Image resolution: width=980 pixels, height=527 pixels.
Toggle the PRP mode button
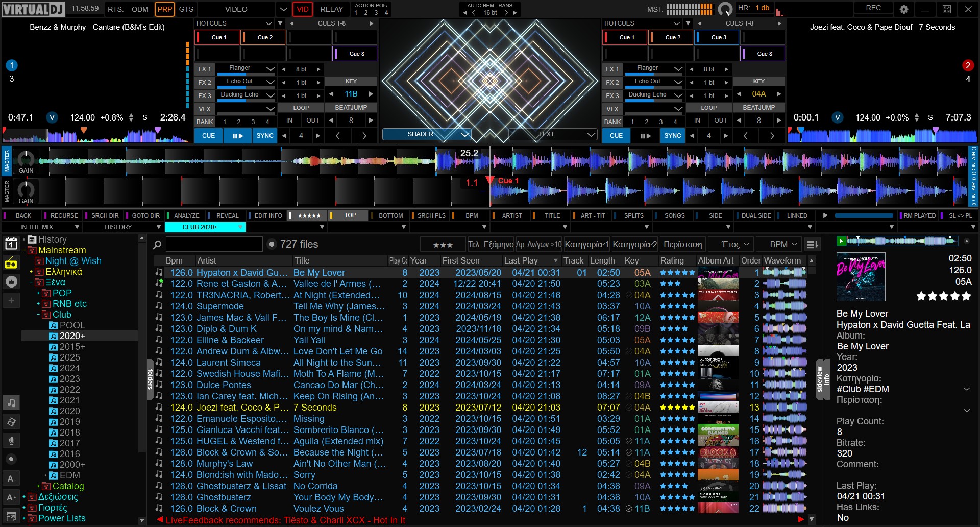pyautogui.click(x=164, y=9)
